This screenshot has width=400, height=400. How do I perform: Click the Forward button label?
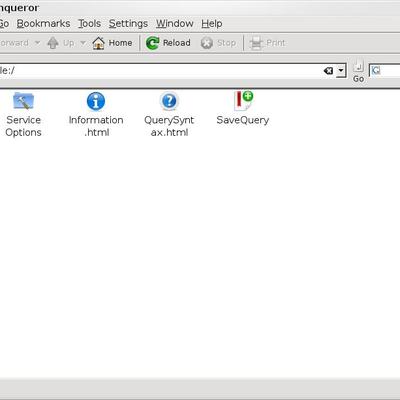(x=14, y=43)
